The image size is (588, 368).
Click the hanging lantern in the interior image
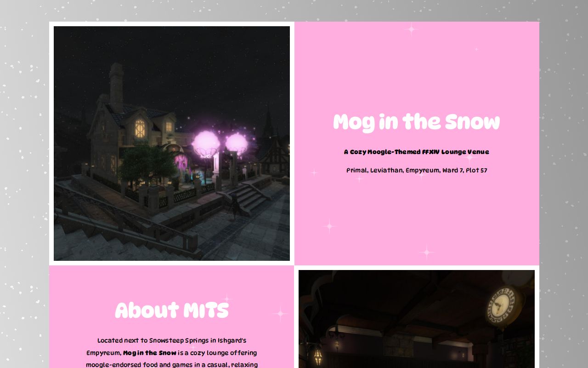coord(317,355)
